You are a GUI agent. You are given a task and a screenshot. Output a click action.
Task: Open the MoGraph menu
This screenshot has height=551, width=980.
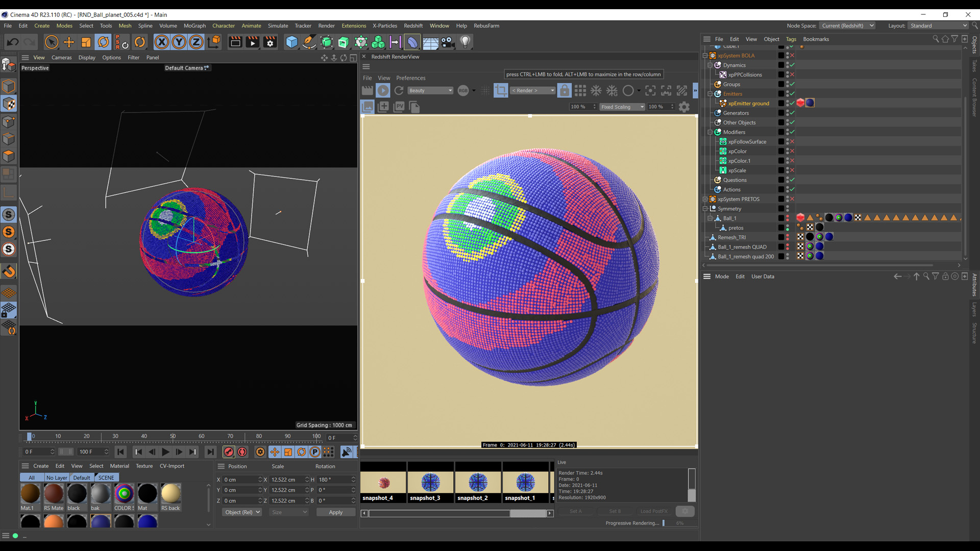point(194,26)
